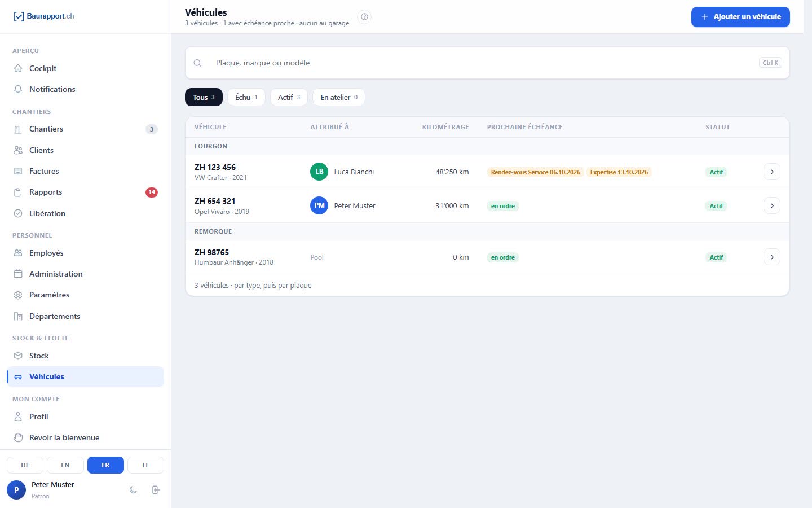Screen dimensions: 812x508
Task: Switch language to DE
Action: click(25, 465)
